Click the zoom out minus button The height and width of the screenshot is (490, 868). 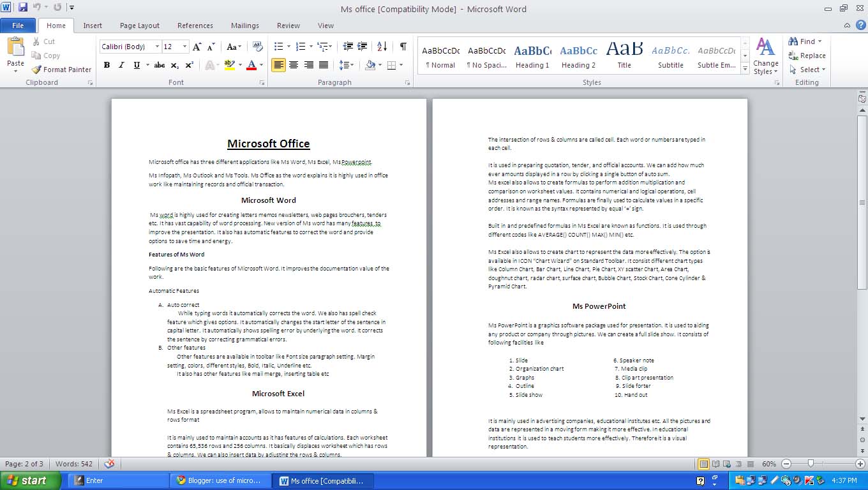[786, 464]
